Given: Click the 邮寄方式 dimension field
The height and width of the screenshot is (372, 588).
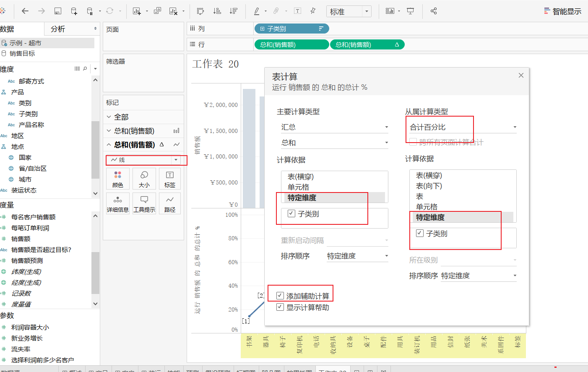Looking at the screenshot, I should pos(31,81).
